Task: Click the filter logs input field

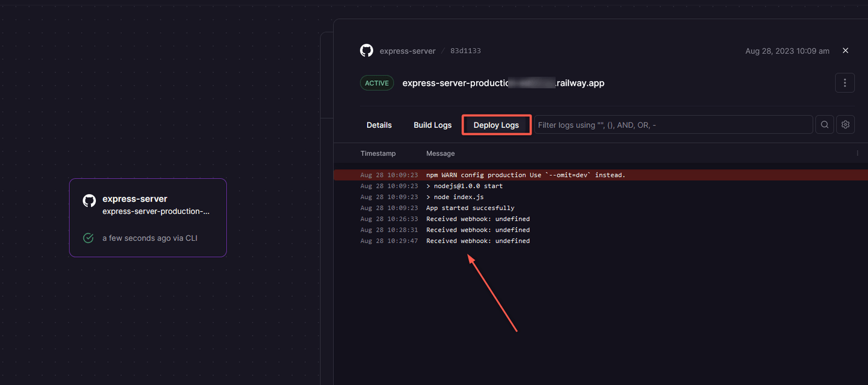Action: coord(673,125)
